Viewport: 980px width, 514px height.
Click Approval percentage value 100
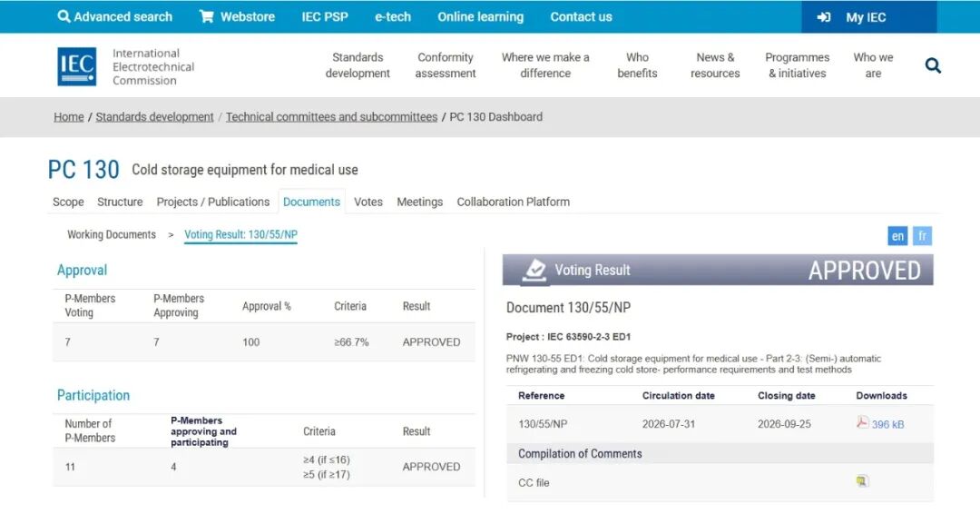point(250,342)
